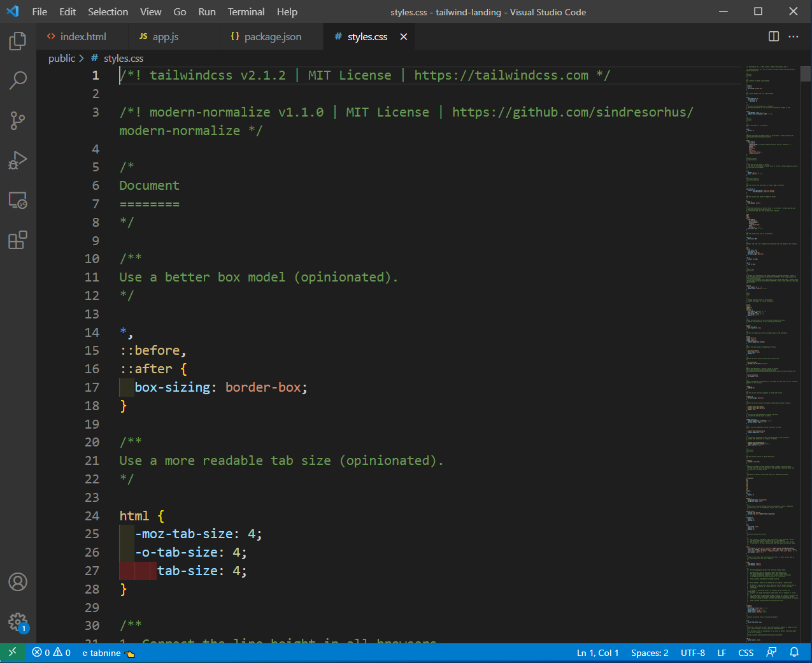Click the feedback icon in status bar
812x663 pixels.
pyautogui.click(x=771, y=653)
